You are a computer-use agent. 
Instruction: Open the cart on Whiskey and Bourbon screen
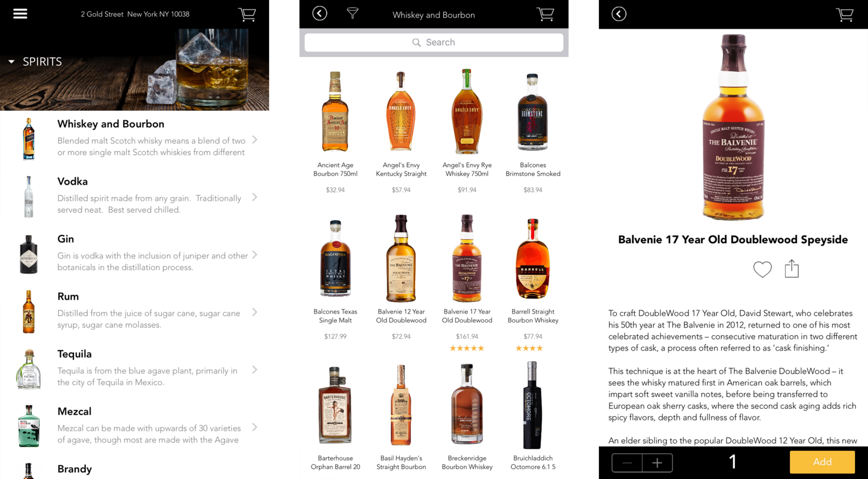(x=545, y=14)
